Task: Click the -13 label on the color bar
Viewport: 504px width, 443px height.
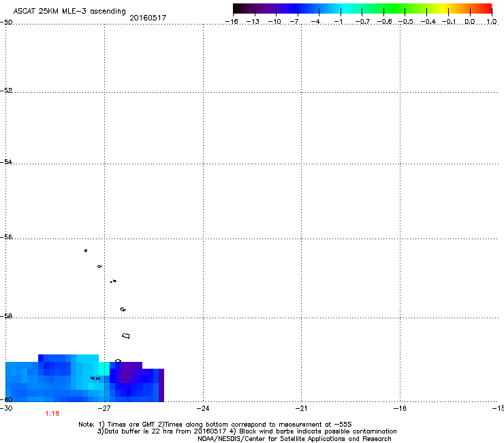Action: (253, 22)
